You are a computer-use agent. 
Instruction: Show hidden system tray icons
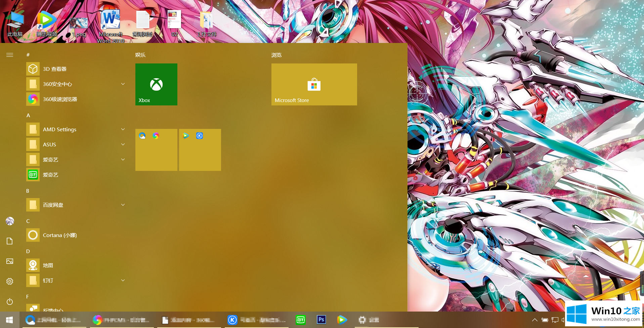[x=534, y=320]
